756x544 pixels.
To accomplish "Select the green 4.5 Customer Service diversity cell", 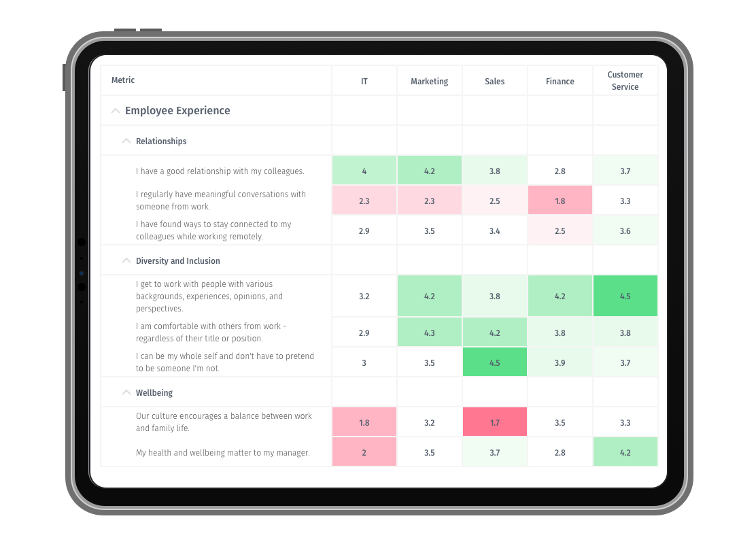I will click(x=625, y=296).
